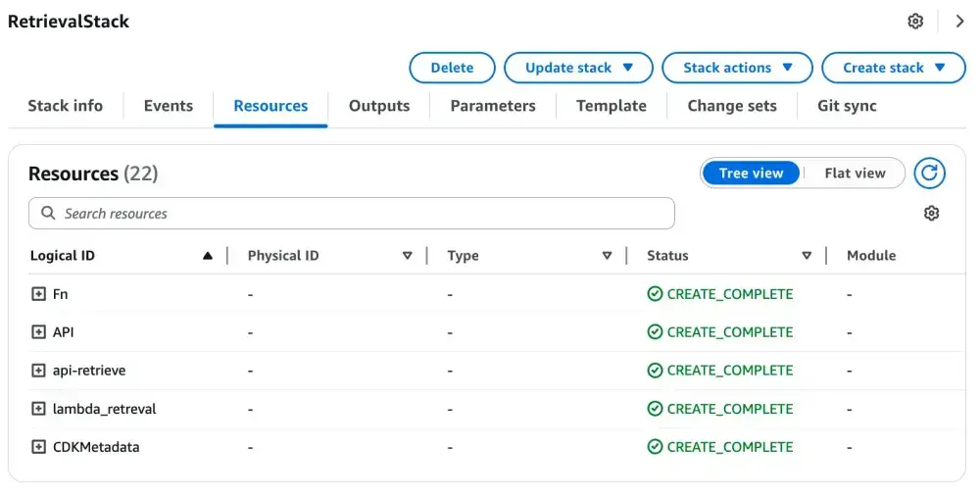Image resolution: width=980 pixels, height=498 pixels.
Task: Open the Stack actions dropdown
Action: coord(737,68)
